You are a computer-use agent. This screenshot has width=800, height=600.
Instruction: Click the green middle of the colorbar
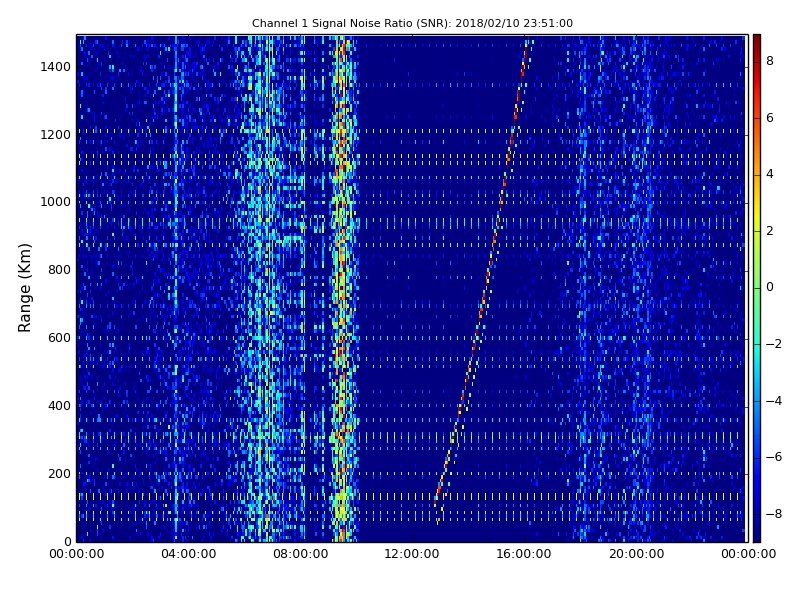757,288
